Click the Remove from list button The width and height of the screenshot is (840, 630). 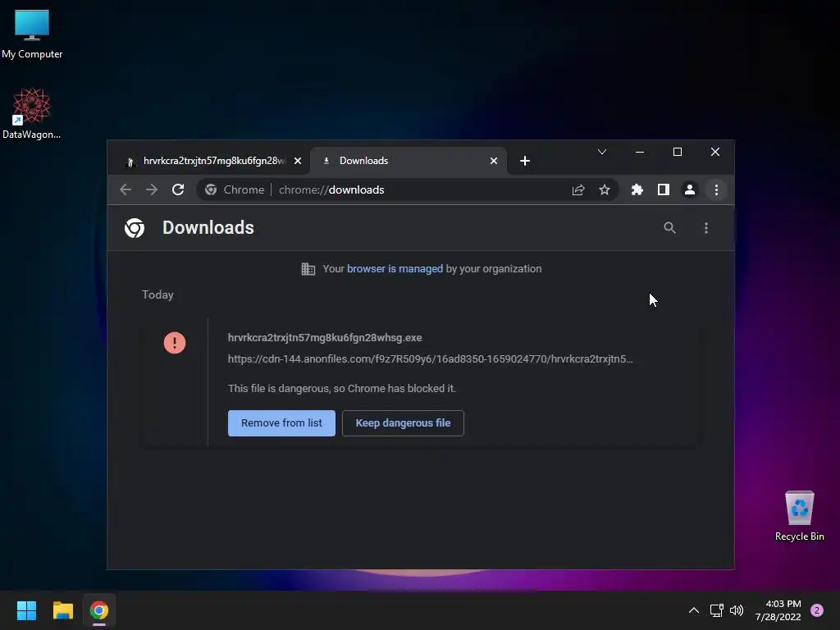[x=282, y=423]
